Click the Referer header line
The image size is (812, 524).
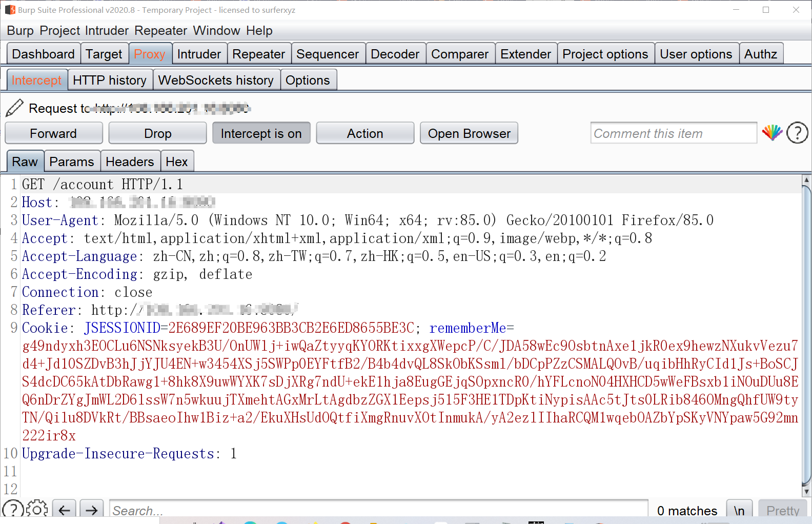tap(160, 310)
